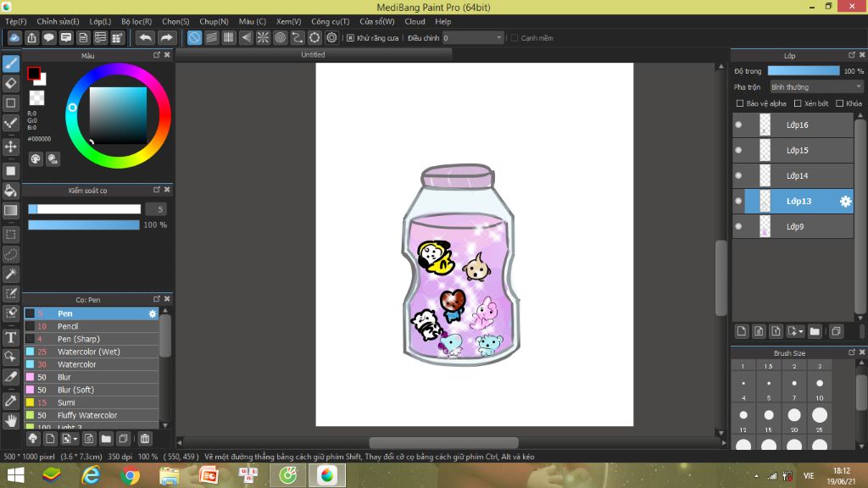Open snap settings gear icon
The height and width of the screenshot is (488, 868).
[331, 37]
